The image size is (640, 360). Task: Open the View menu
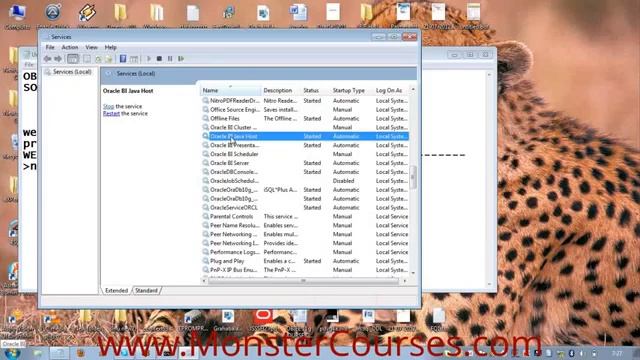pyautogui.click(x=91, y=47)
